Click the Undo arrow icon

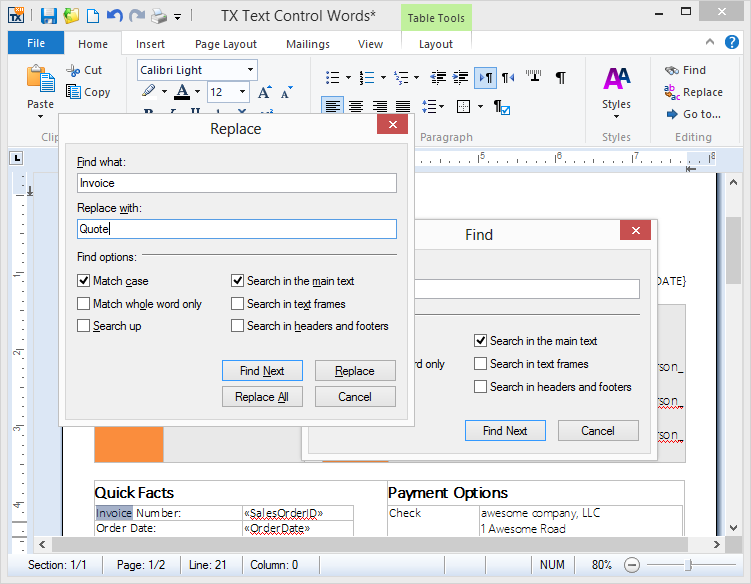[114, 16]
